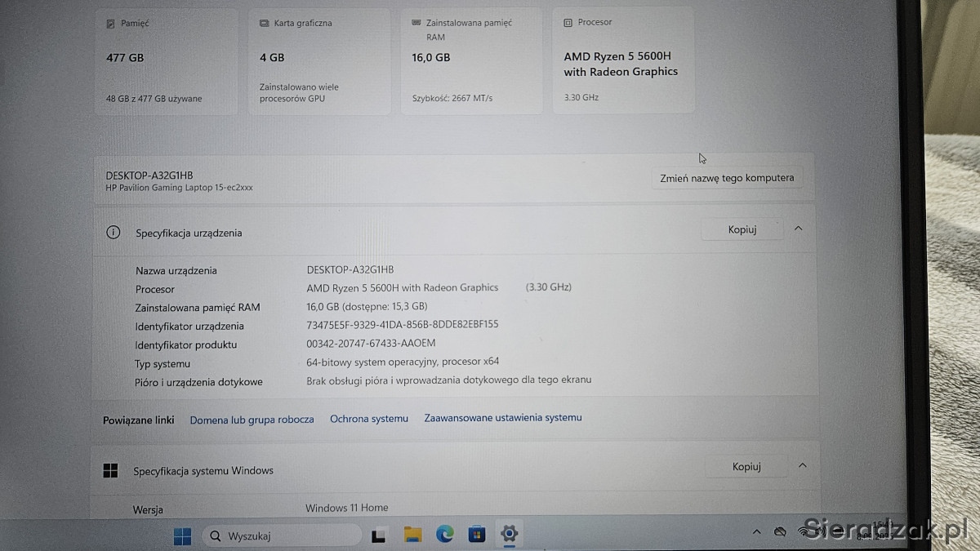Click the 16,0 GB (dostępne: 15,3 GB) value
Screen dimensions: 980x551
[367, 307]
